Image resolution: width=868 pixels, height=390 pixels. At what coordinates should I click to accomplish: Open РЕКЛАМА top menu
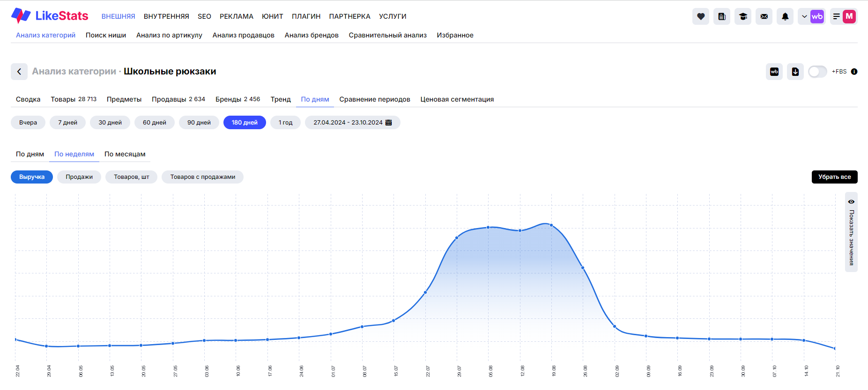click(x=237, y=16)
